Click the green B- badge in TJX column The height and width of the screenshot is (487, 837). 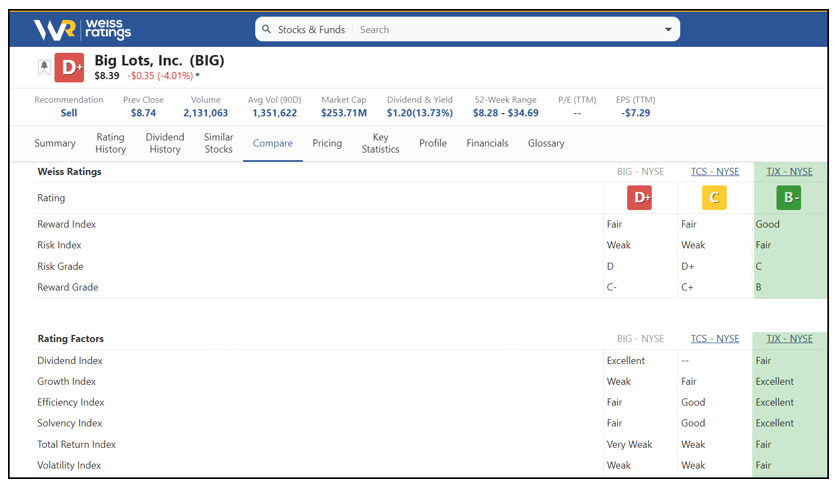point(789,198)
